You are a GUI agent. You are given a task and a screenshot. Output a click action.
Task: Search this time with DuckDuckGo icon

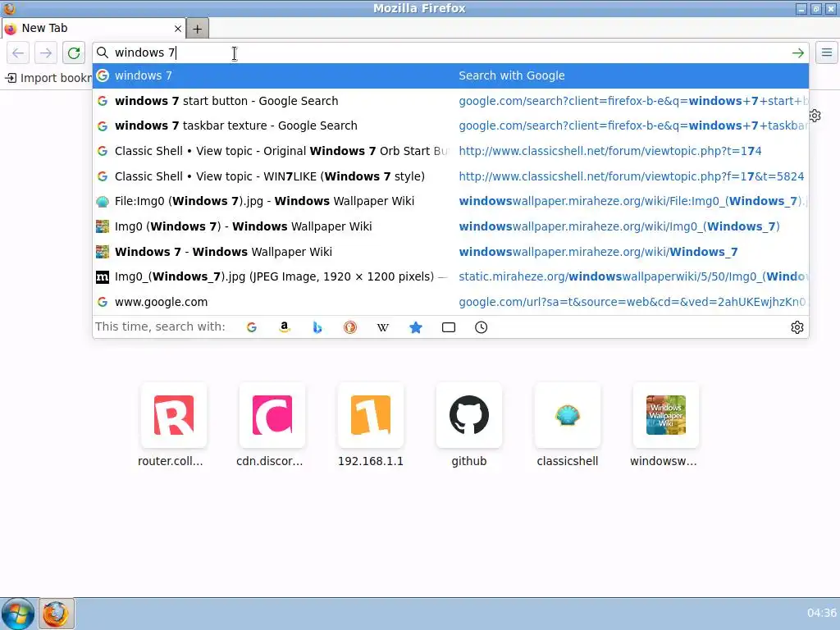pos(349,327)
